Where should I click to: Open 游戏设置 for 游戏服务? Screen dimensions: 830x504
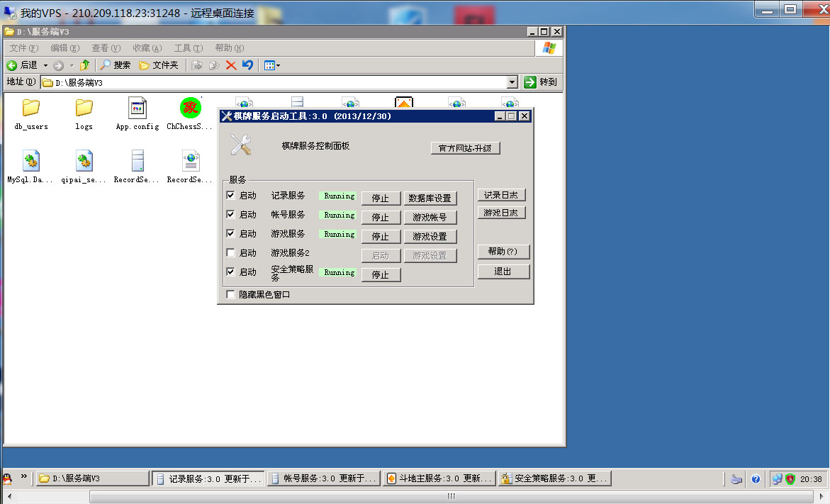[430, 236]
